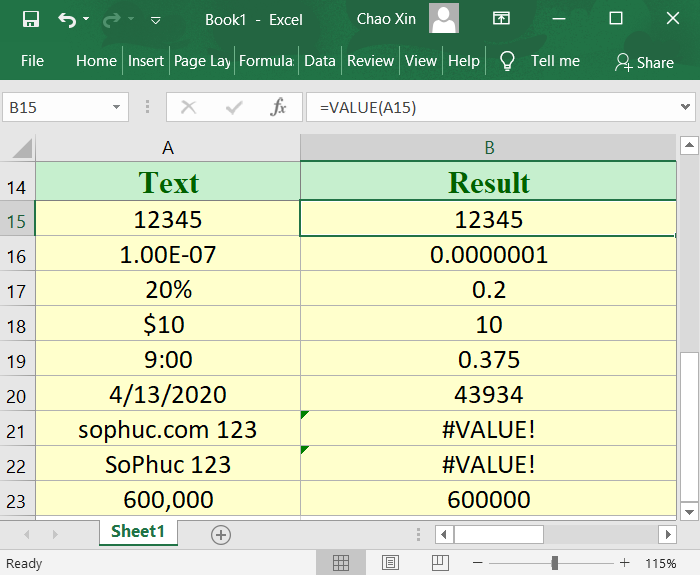Click the user account avatar picture

[444, 19]
